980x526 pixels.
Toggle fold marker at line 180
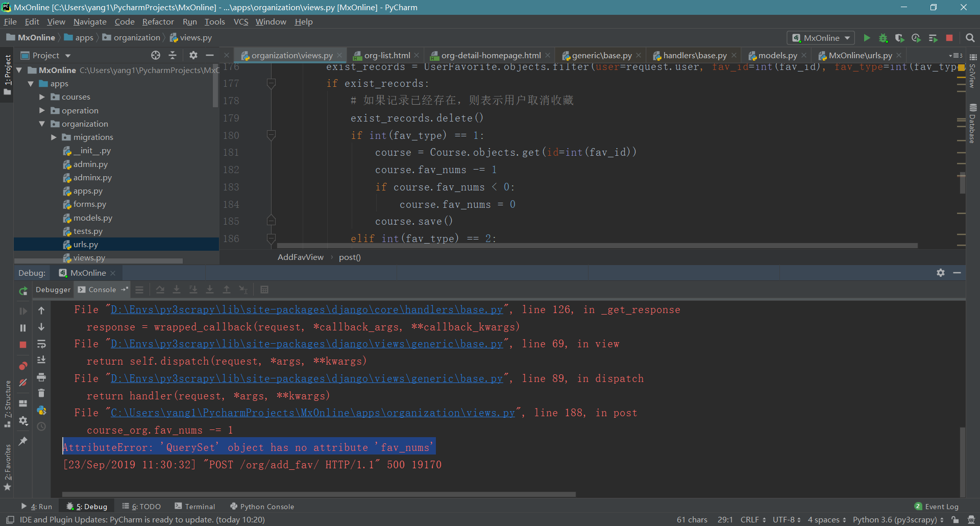tap(272, 135)
